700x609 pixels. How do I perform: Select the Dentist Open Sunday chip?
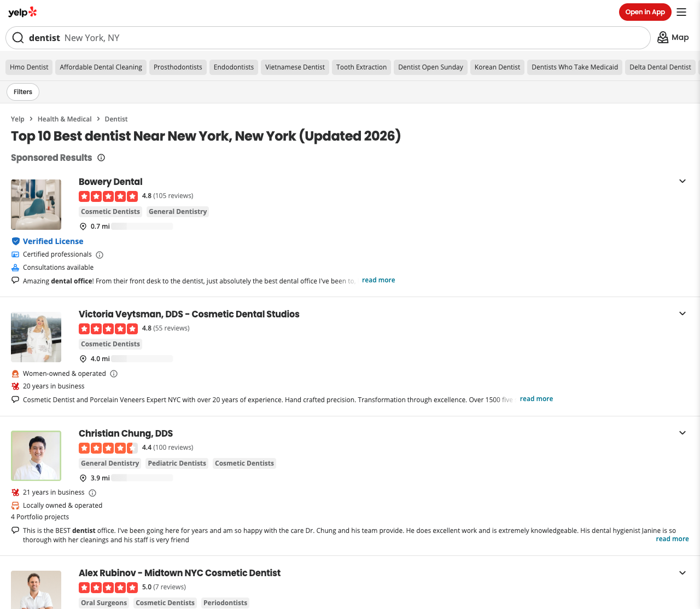click(430, 67)
